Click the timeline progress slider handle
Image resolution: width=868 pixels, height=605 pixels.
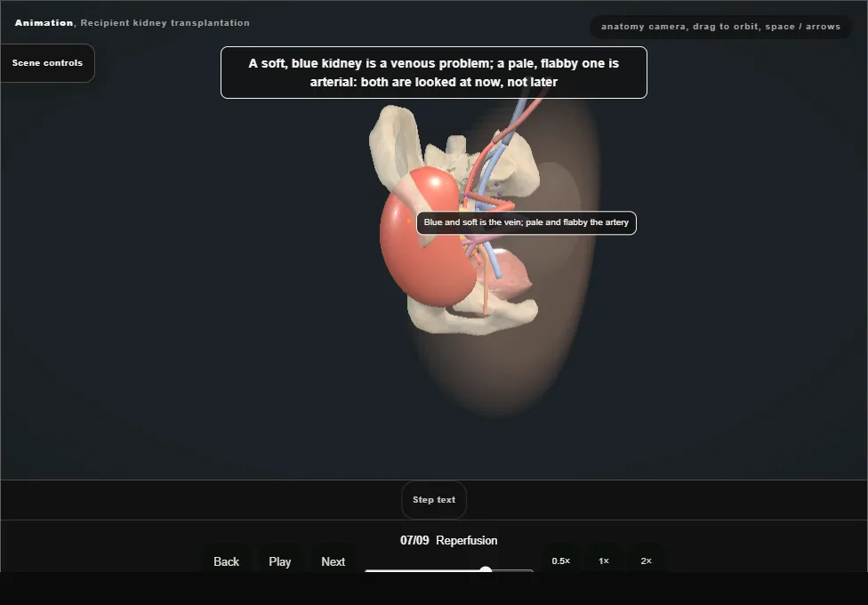486,570
